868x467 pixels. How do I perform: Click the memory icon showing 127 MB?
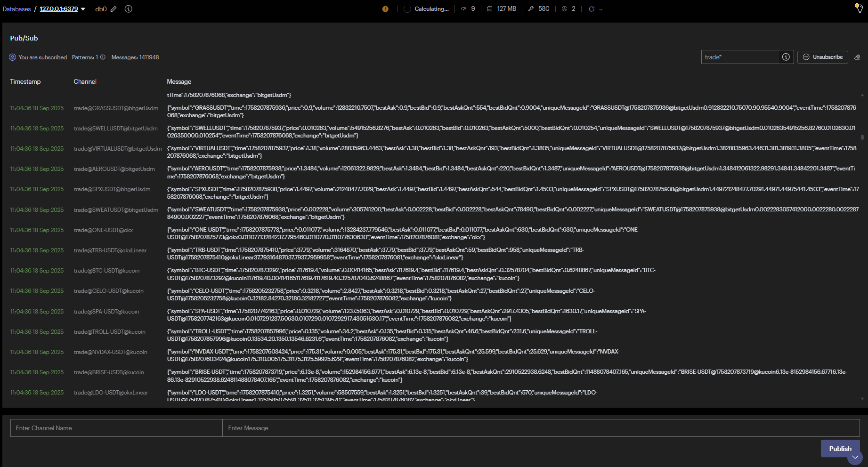tap(490, 9)
